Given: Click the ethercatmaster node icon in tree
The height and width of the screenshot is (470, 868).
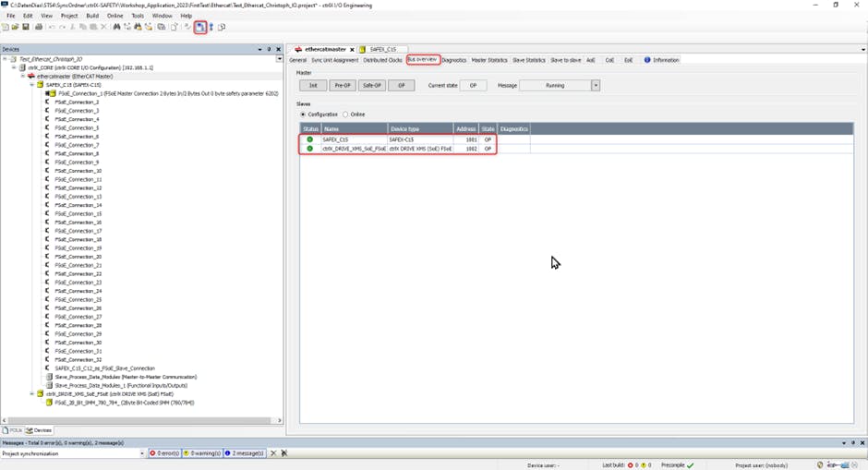Looking at the screenshot, I should point(31,76).
